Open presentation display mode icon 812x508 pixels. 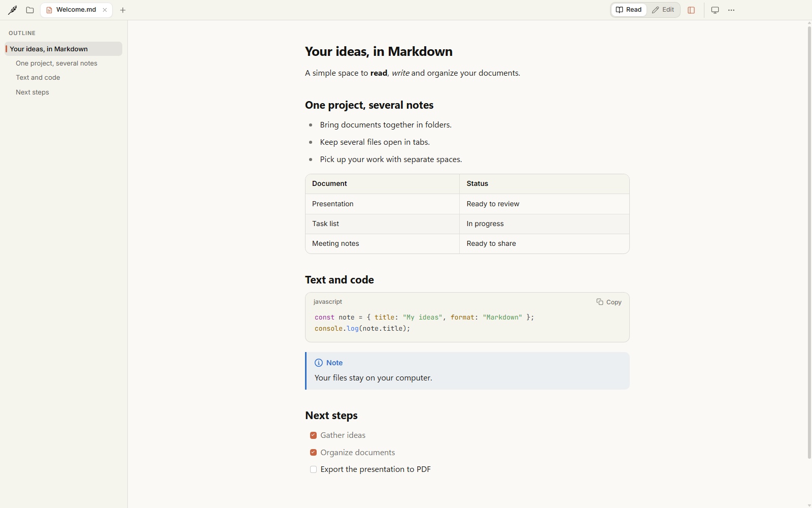point(715,10)
